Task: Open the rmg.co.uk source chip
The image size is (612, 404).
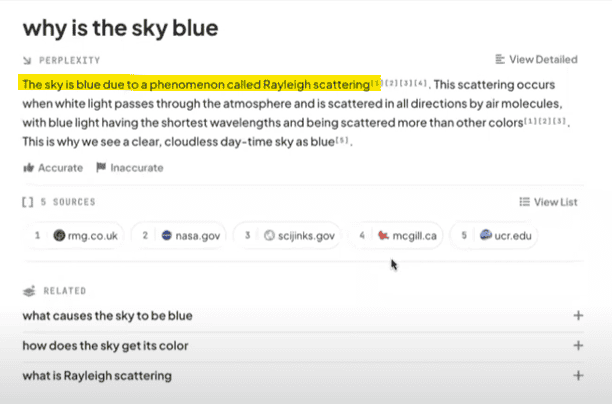Action: coord(75,235)
